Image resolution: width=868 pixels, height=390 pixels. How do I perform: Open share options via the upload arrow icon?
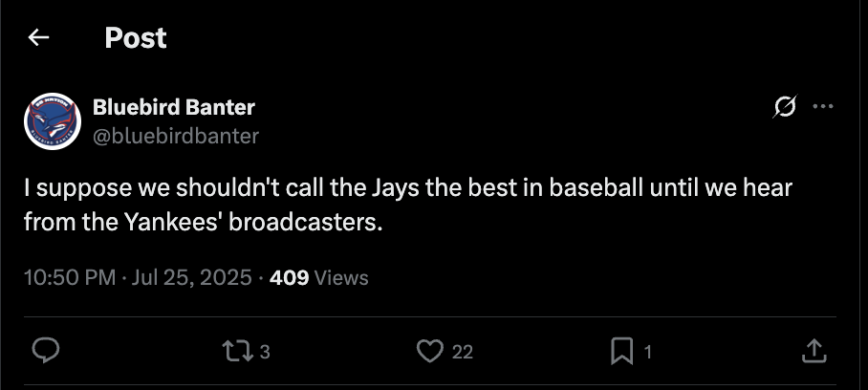(x=814, y=351)
